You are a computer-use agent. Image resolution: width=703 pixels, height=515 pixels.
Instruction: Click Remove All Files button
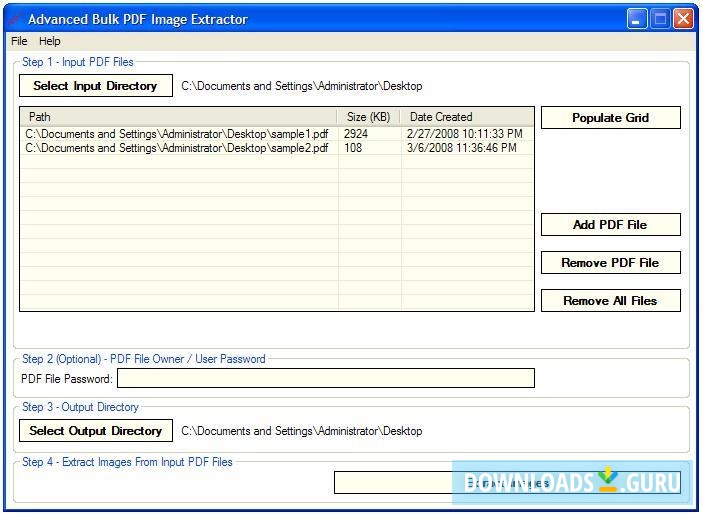pos(611,301)
